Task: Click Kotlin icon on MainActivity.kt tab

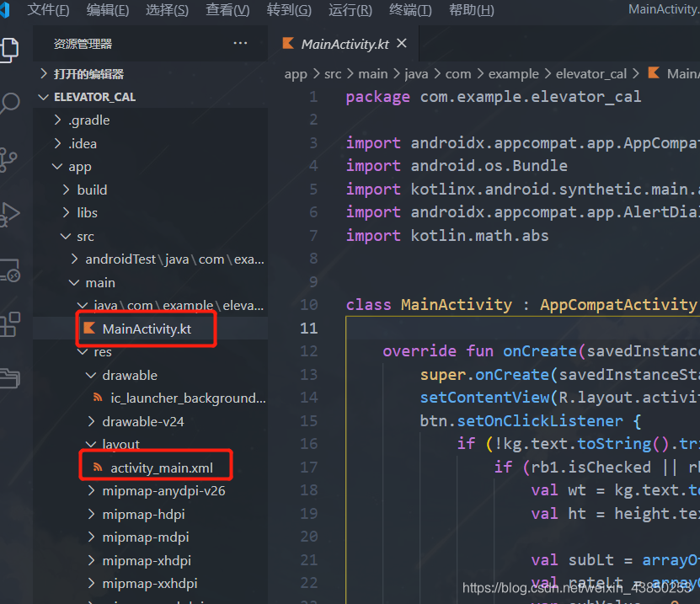Action: (288, 43)
